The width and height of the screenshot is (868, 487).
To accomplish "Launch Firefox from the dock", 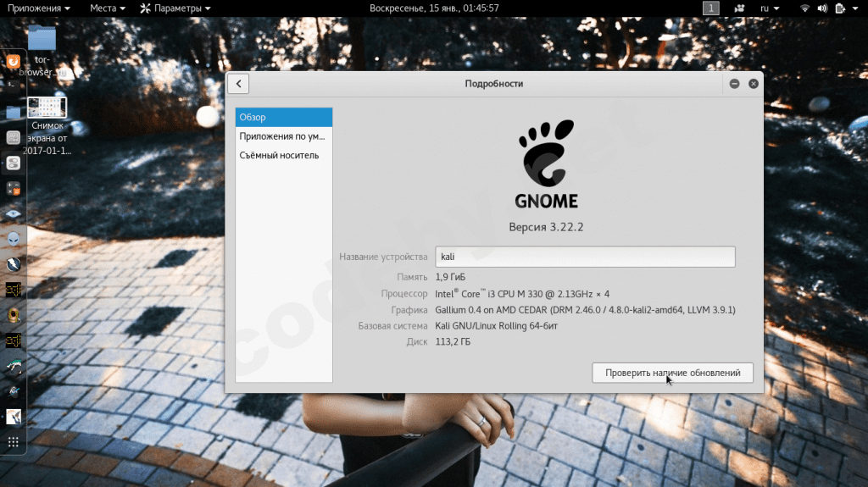I will pyautogui.click(x=14, y=62).
